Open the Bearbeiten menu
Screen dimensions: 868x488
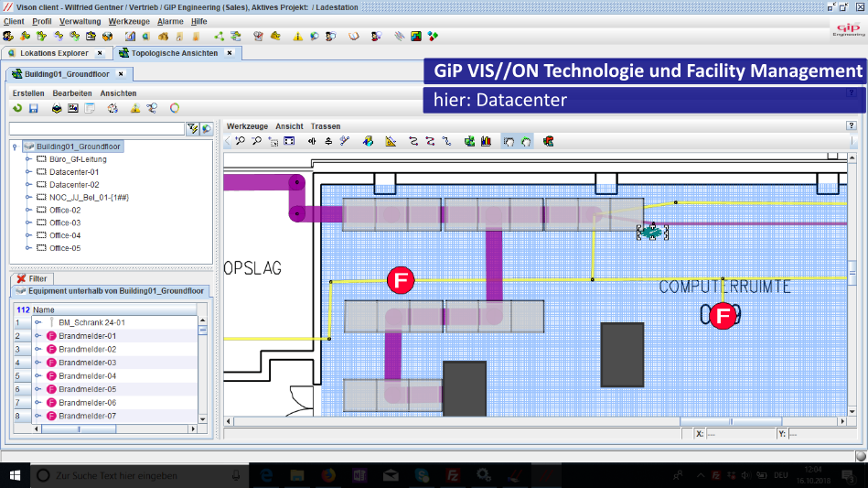point(72,93)
